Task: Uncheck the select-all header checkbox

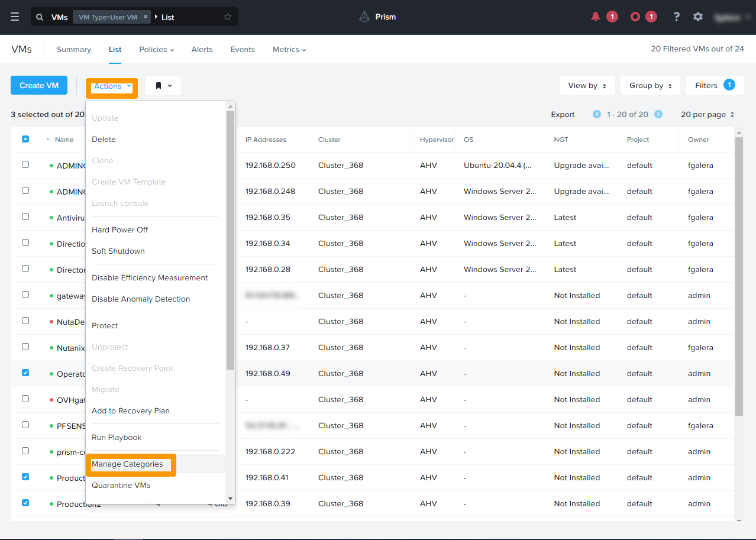Action: coord(25,138)
